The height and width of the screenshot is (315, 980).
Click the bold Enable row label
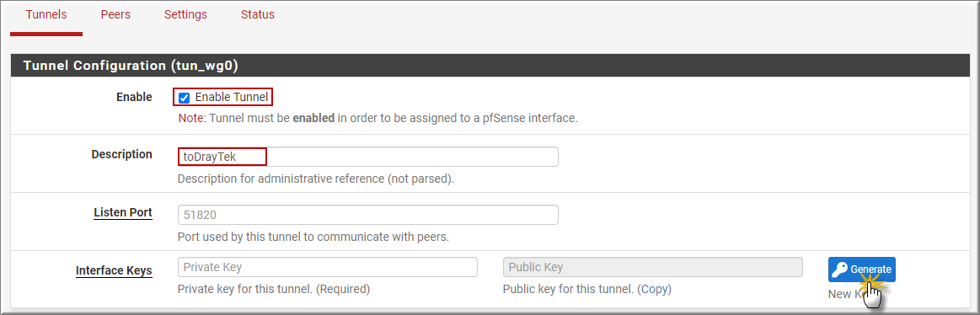click(x=134, y=97)
